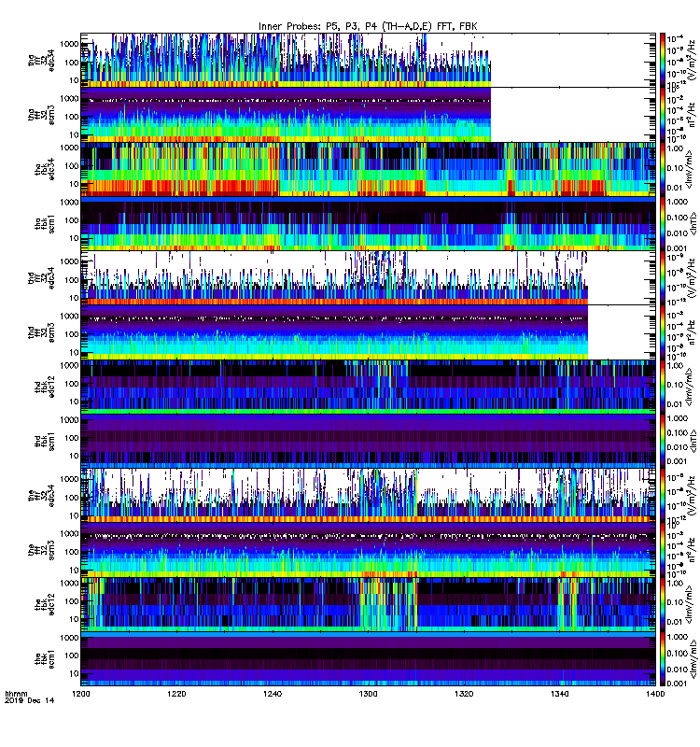The width and height of the screenshot is (700, 747).
Task: Click inside the the fbk scm1 spectrogram panel
Action: [368, 659]
